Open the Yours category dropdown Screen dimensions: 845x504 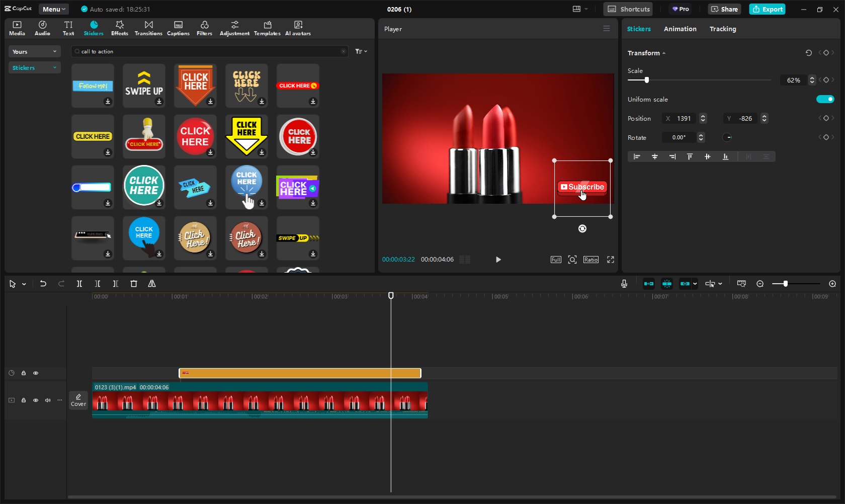pyautogui.click(x=34, y=52)
